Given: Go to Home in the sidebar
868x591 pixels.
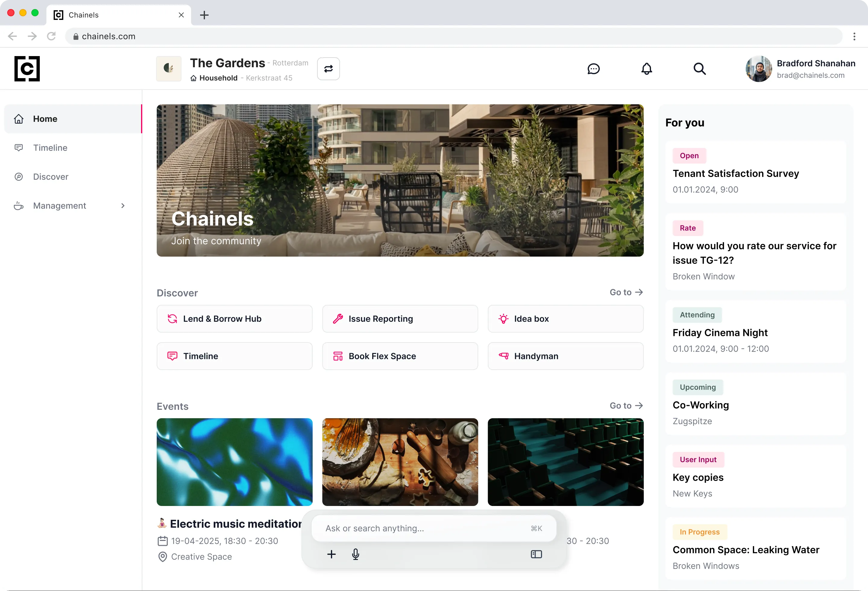Looking at the screenshot, I should tap(73, 119).
